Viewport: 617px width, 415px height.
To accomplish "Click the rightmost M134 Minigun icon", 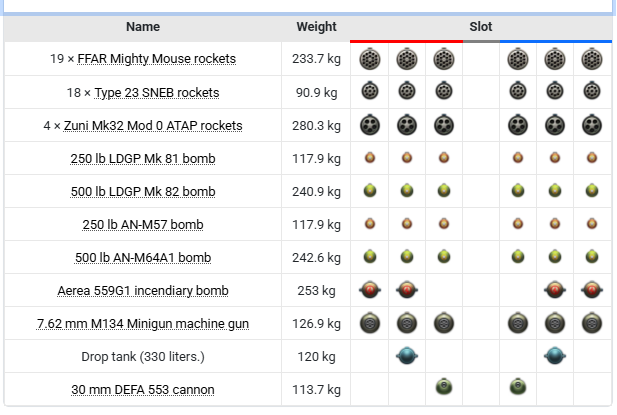I will (x=592, y=323).
